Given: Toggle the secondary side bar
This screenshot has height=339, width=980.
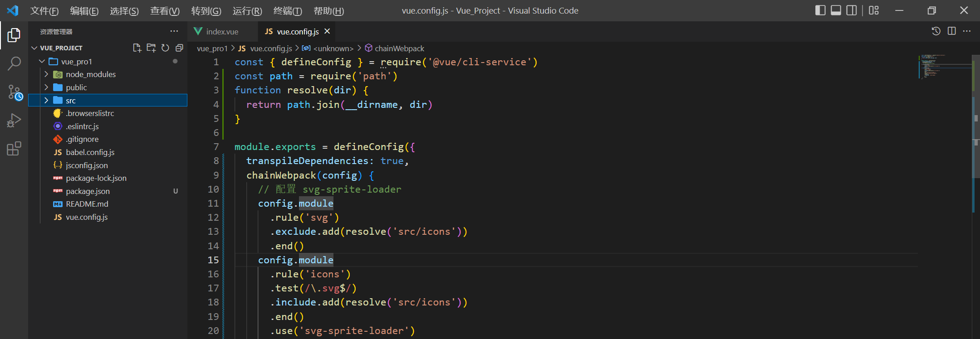Looking at the screenshot, I should click(x=852, y=10).
